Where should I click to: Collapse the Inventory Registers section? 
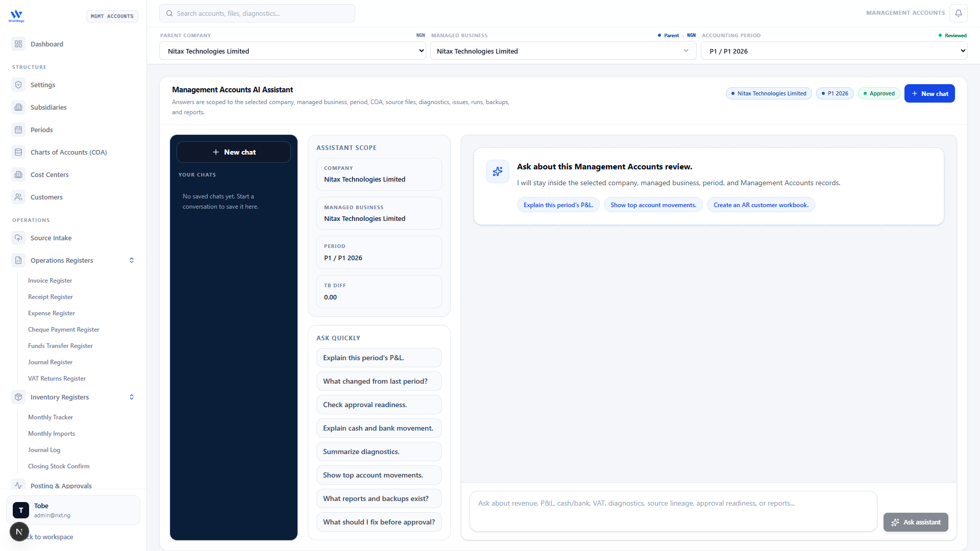pos(132,397)
